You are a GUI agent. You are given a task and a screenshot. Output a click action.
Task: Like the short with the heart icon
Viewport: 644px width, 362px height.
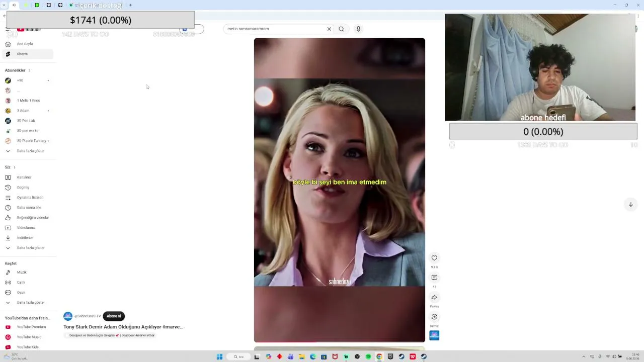coord(434,258)
